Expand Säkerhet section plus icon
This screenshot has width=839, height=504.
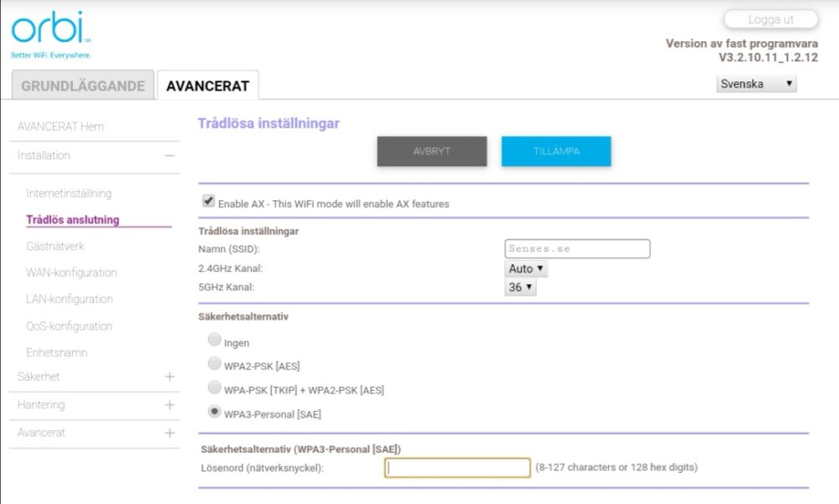click(169, 377)
